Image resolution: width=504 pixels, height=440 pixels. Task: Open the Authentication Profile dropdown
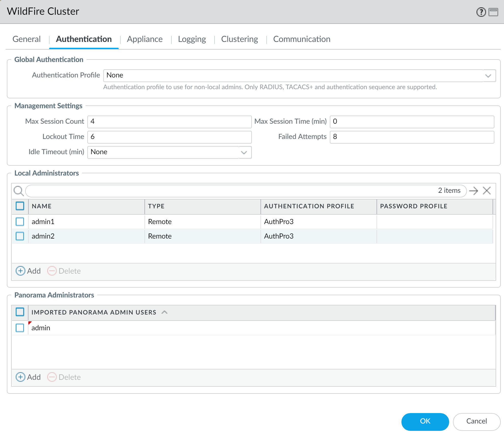pos(488,76)
